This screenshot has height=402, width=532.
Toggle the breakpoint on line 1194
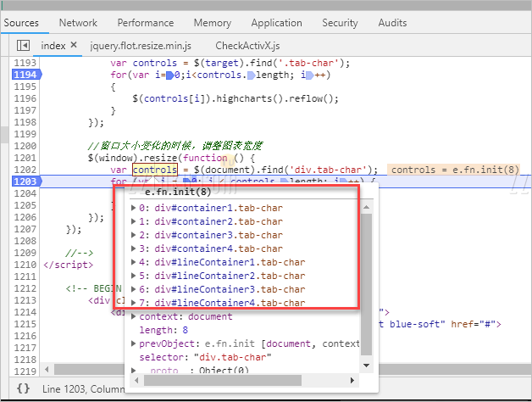25,75
